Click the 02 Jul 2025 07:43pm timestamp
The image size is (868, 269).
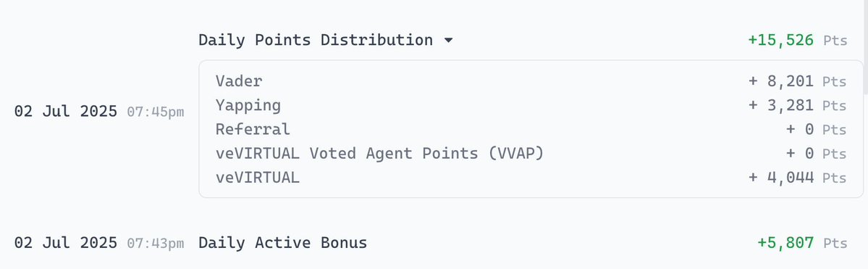point(99,243)
